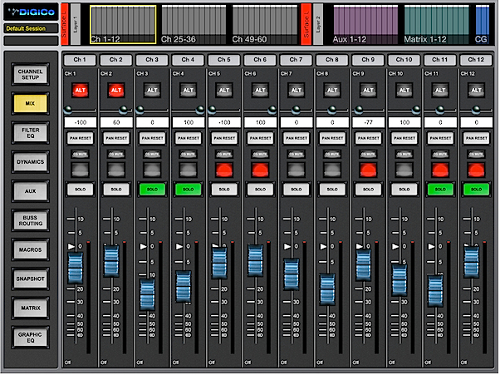
Task: Turn off the green SOLO on Ch 11
Action: coord(440,189)
